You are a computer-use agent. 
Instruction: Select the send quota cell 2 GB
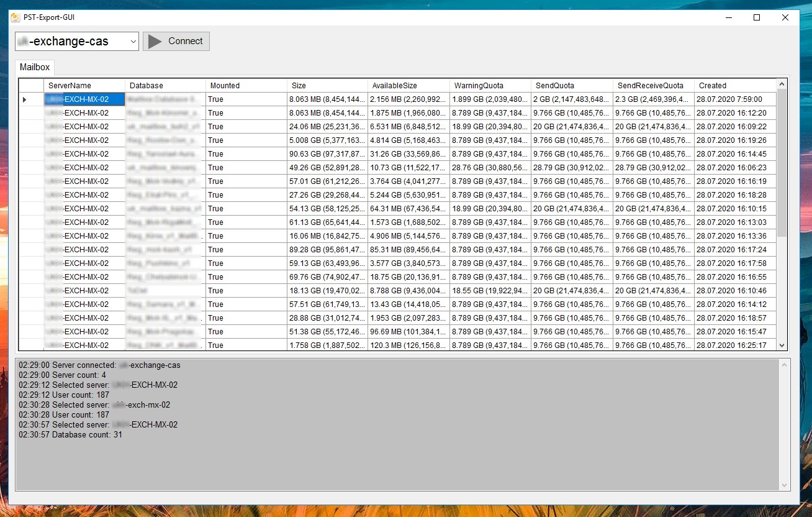click(572, 99)
